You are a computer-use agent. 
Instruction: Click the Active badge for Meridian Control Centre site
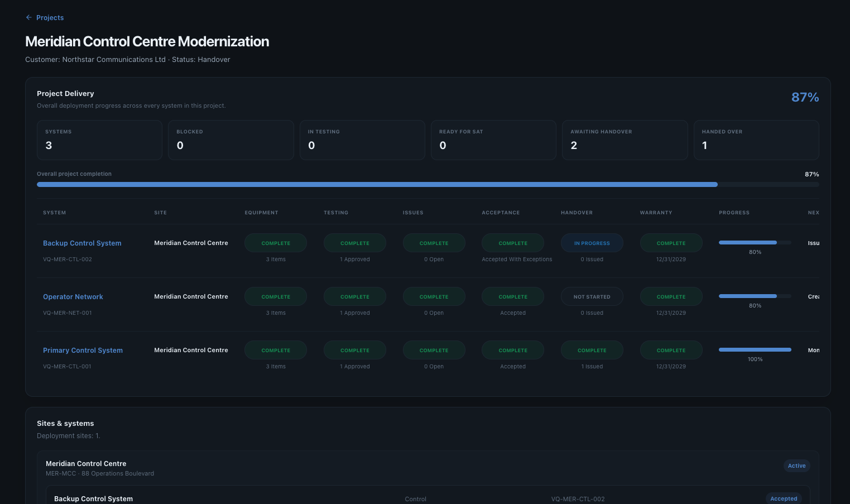[796, 465]
